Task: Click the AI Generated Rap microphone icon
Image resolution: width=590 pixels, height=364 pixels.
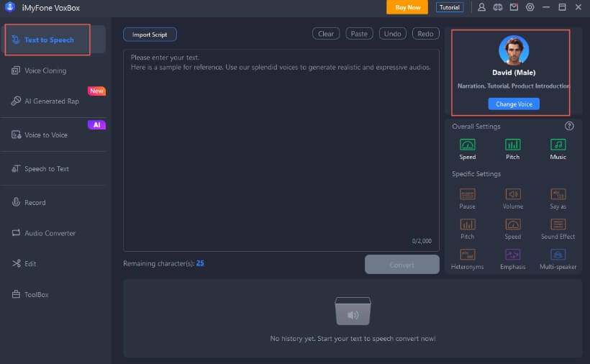Action: 16,101
